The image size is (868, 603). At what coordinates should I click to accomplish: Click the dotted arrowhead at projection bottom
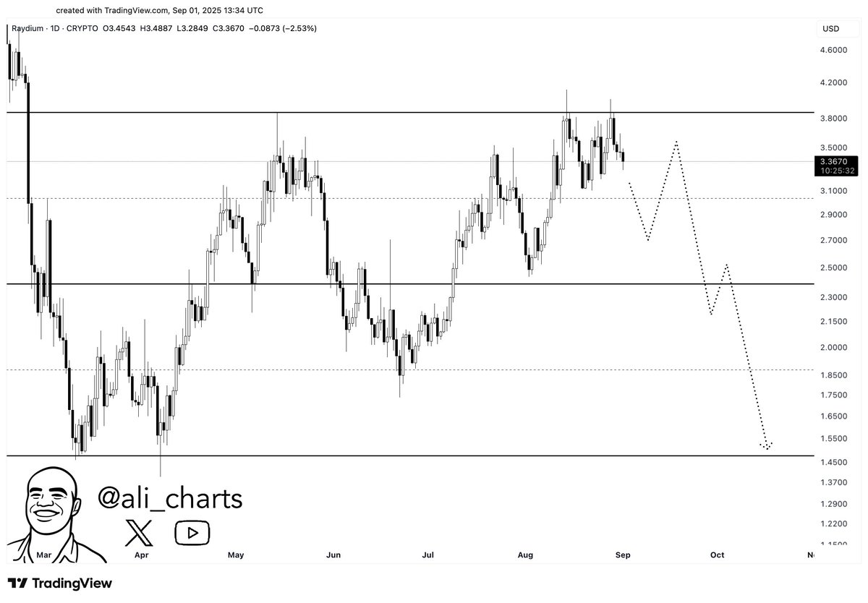pyautogui.click(x=767, y=446)
